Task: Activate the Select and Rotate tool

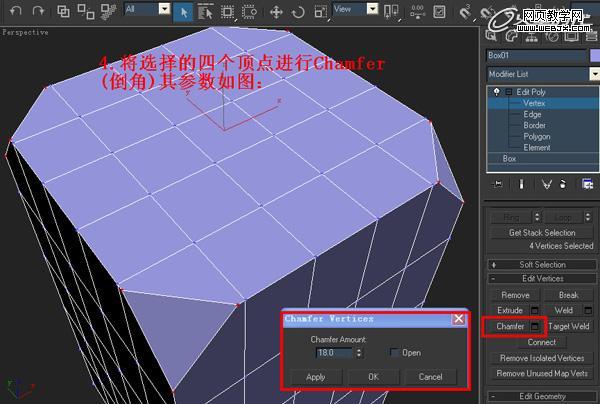Action: pos(298,12)
